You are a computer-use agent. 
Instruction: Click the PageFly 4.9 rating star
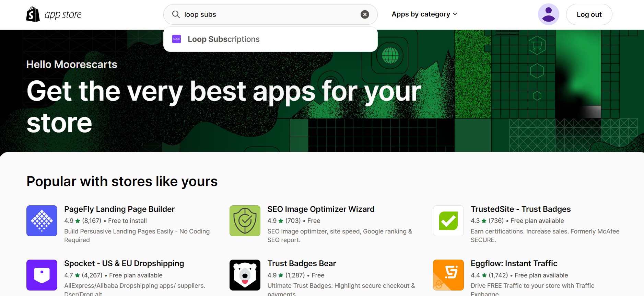coord(78,221)
